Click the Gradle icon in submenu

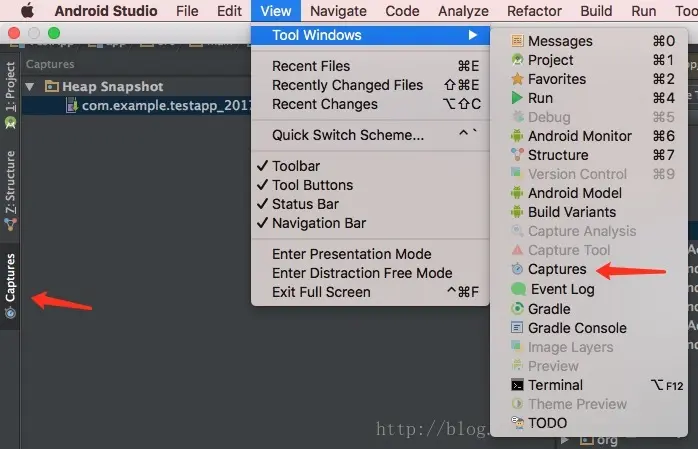517,308
